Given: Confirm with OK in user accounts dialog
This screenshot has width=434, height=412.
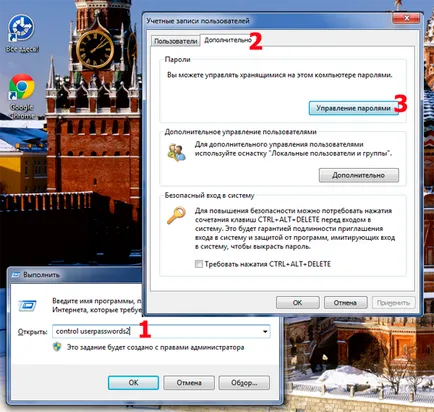Looking at the screenshot, I should coord(297,303).
